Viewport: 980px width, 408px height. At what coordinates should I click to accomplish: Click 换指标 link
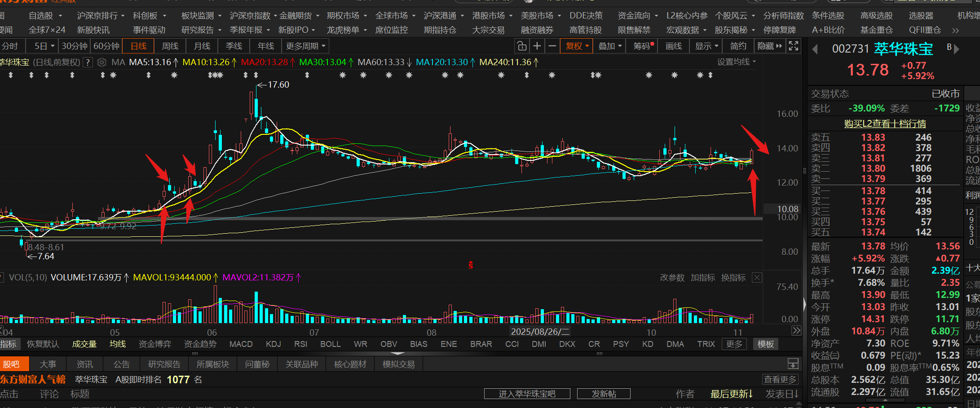coord(733,278)
